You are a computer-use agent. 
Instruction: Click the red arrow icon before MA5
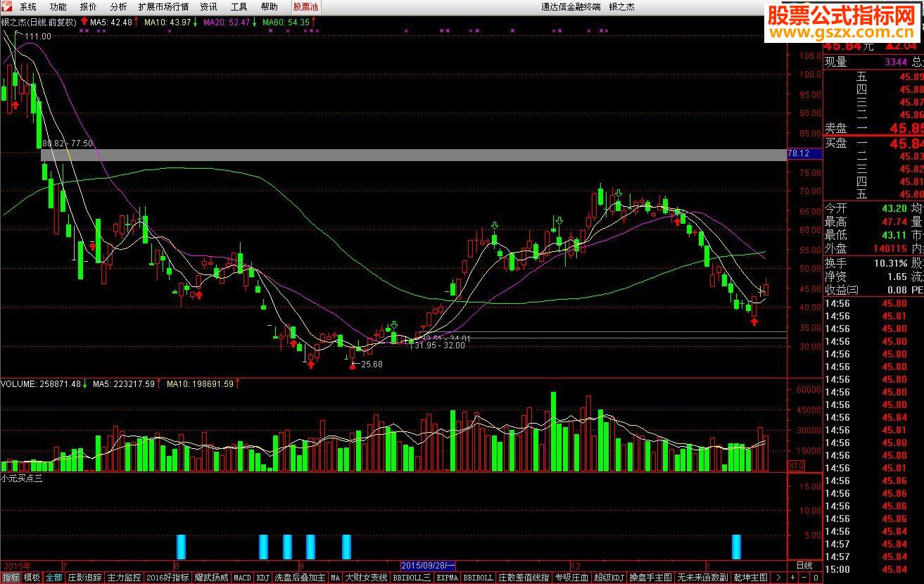(84, 22)
